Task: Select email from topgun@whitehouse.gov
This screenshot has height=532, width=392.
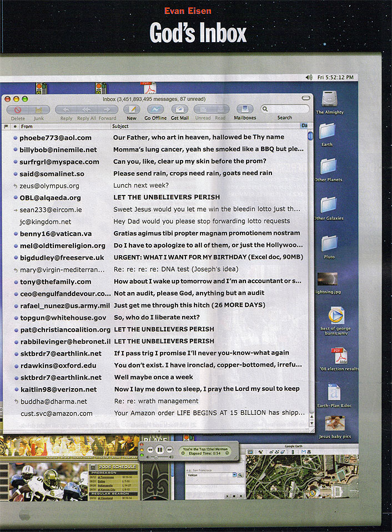Action: 155,318
